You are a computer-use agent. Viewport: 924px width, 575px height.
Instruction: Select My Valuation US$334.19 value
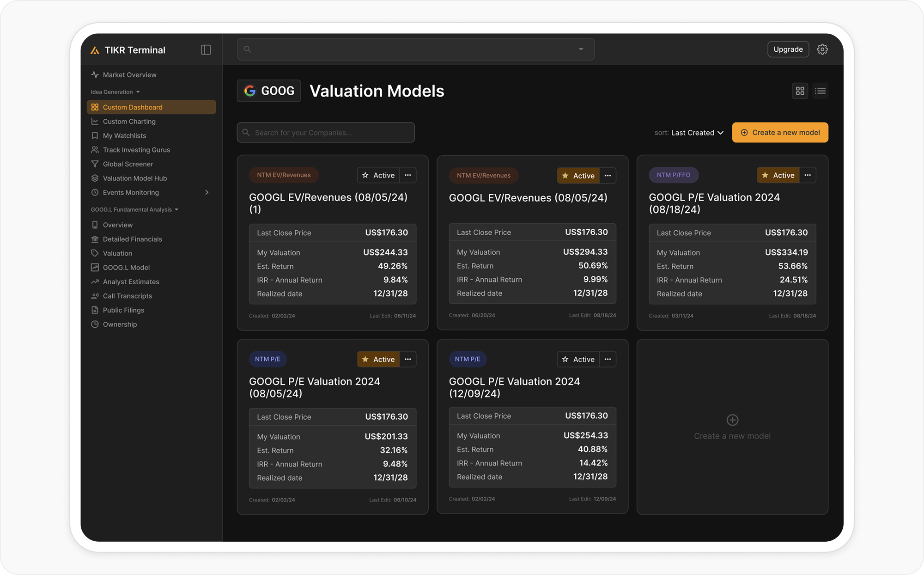click(786, 252)
